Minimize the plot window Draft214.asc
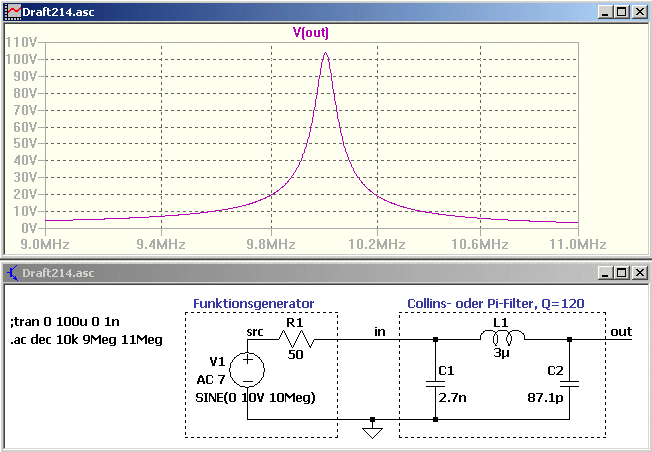652x452 pixels. pos(605,12)
